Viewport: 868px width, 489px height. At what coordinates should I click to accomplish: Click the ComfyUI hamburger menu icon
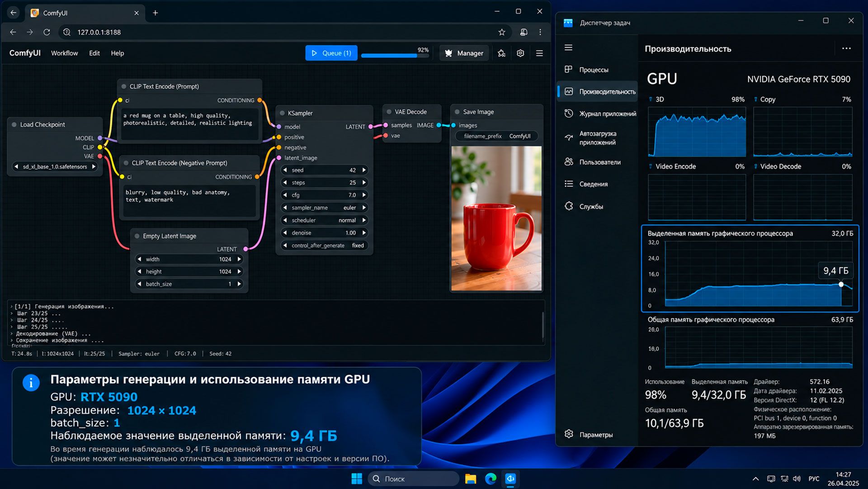tap(539, 53)
